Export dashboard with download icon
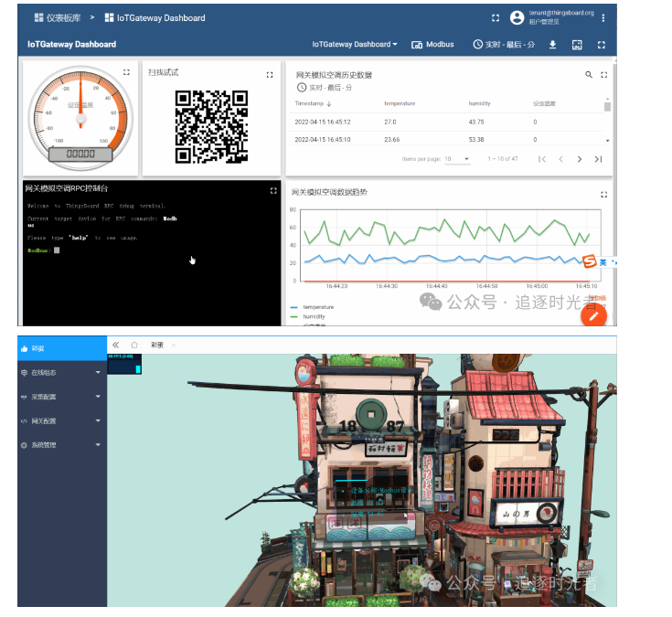The image size is (672, 617). tap(553, 44)
